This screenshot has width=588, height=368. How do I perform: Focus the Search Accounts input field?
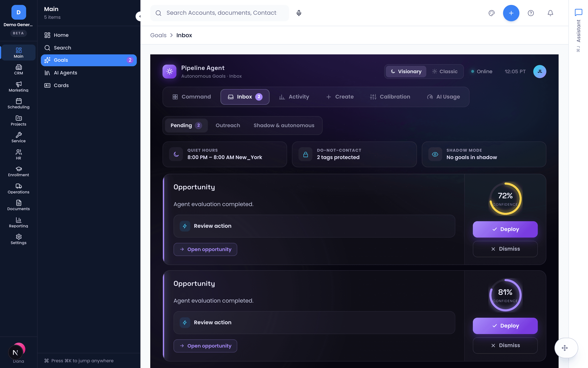(x=219, y=13)
